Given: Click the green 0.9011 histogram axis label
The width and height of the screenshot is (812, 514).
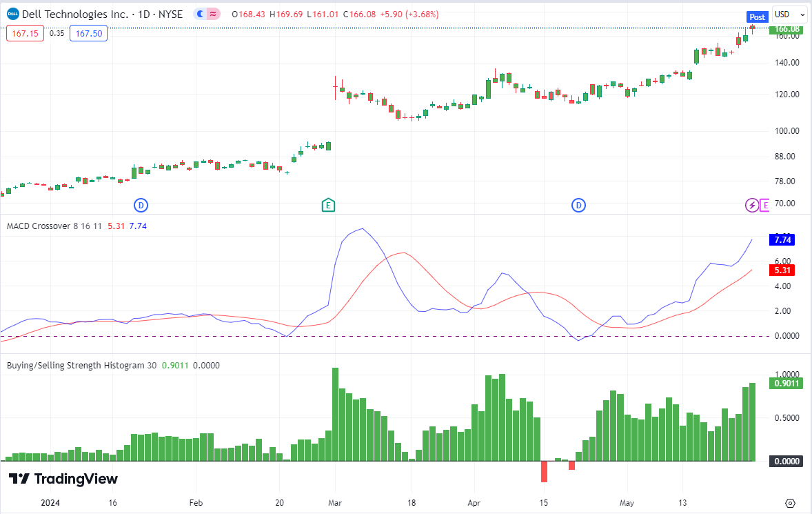Looking at the screenshot, I should 786,384.
